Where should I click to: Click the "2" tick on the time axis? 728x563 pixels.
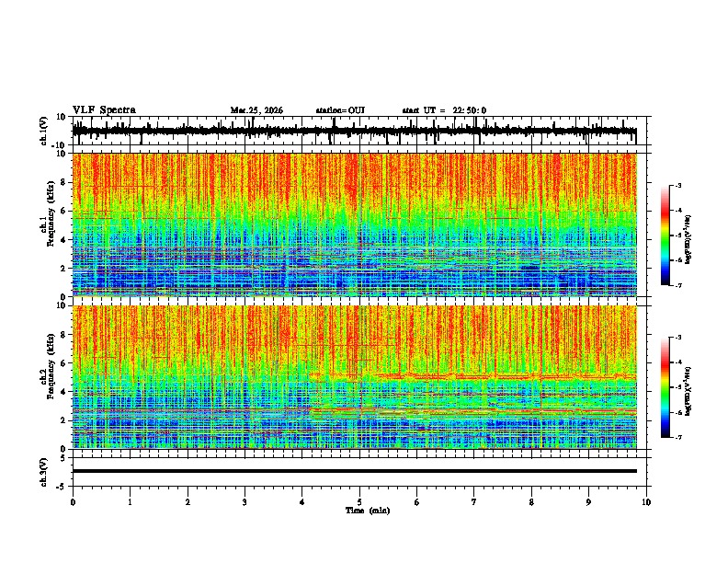coord(188,502)
